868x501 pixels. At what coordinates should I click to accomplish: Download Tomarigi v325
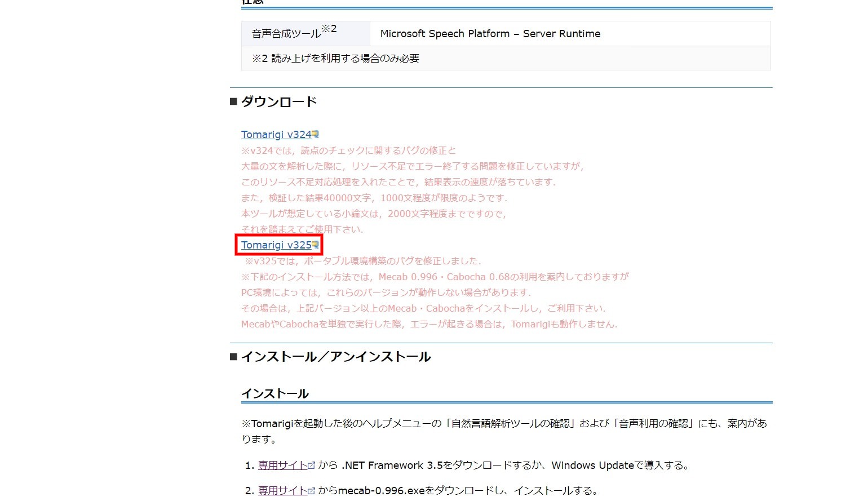tap(275, 245)
